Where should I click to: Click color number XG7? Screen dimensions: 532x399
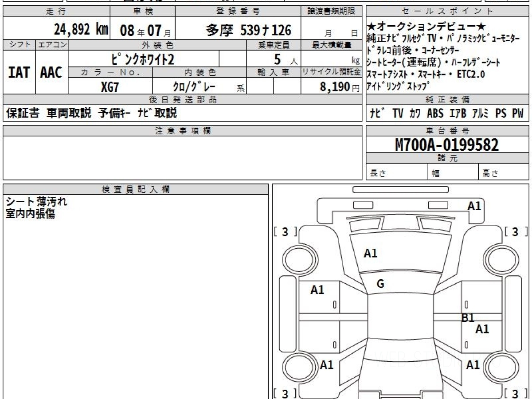[110, 86]
